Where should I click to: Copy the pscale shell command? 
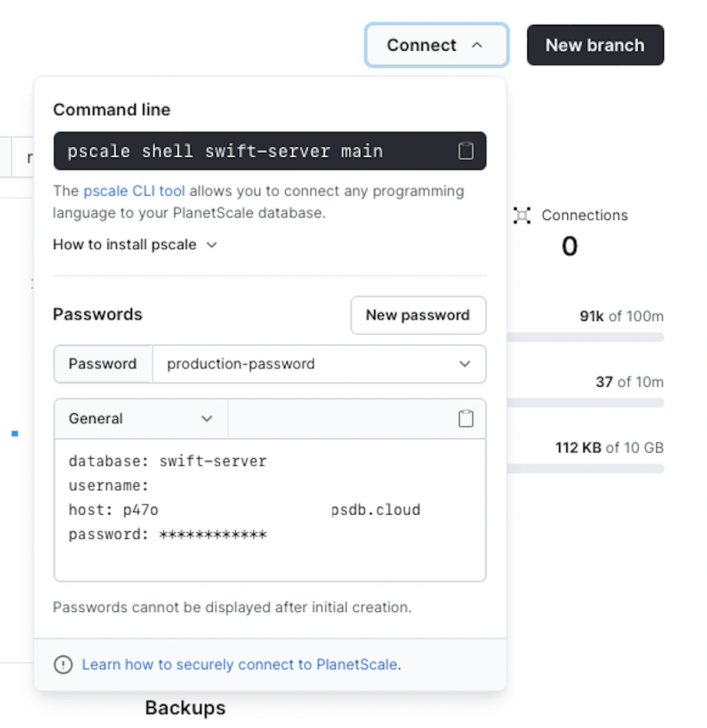(x=465, y=151)
